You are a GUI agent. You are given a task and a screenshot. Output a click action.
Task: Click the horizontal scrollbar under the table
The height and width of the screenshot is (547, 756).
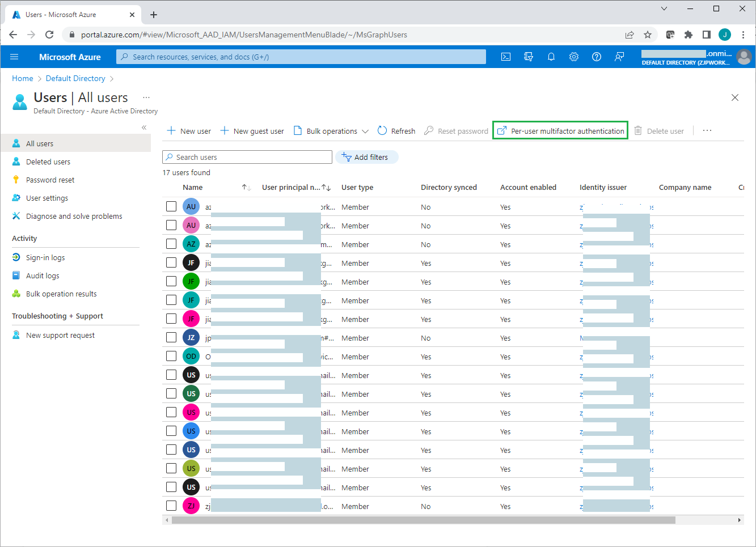tap(423, 520)
